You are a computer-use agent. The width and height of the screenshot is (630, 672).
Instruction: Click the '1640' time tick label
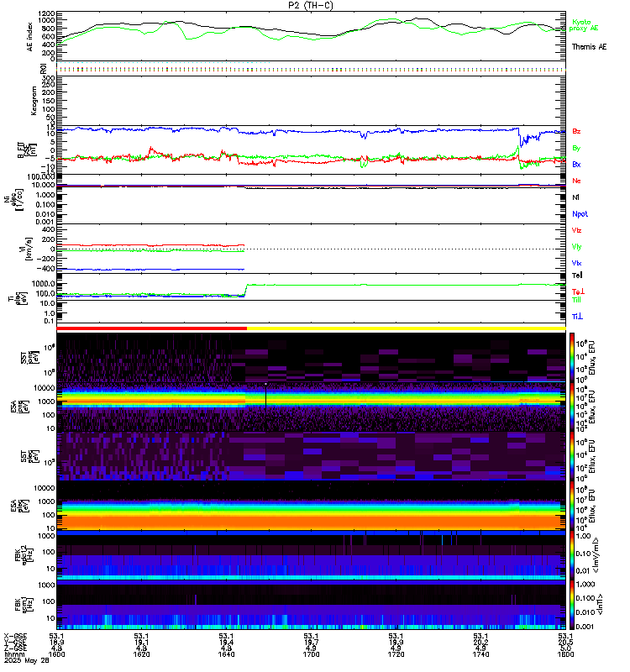[x=226, y=654]
